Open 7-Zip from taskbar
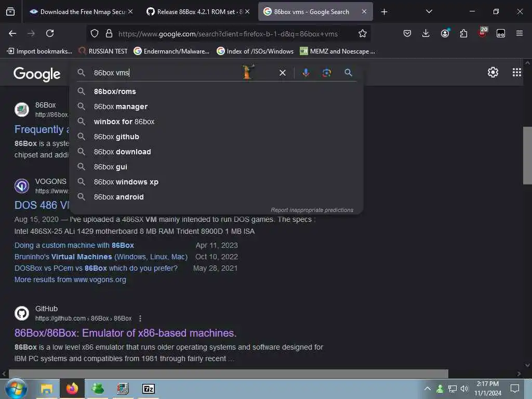The height and width of the screenshot is (399, 532). 148,389
